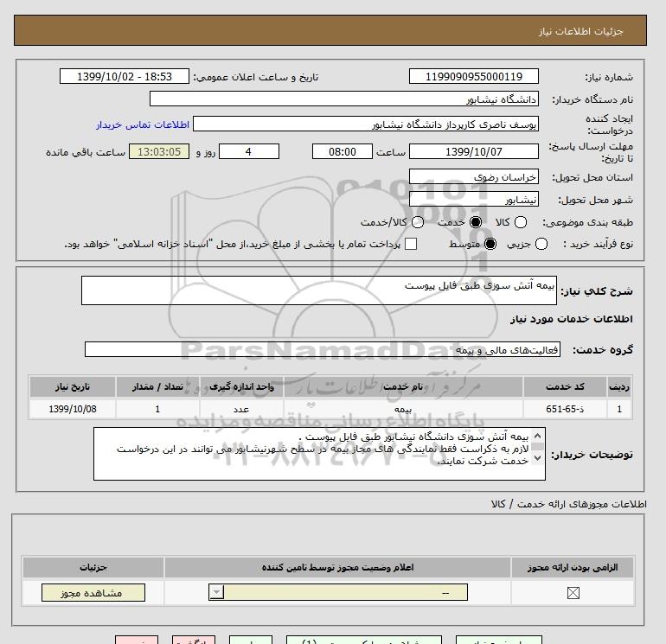Click the کد خدمت column header

pos(565,386)
